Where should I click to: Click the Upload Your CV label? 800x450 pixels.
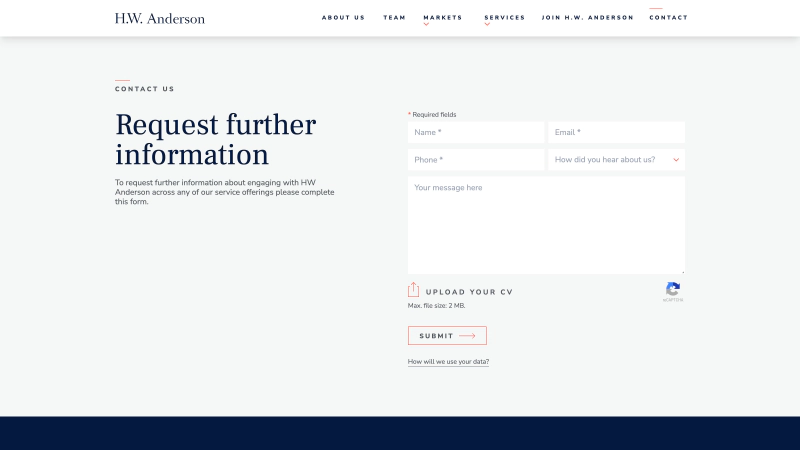coord(469,292)
